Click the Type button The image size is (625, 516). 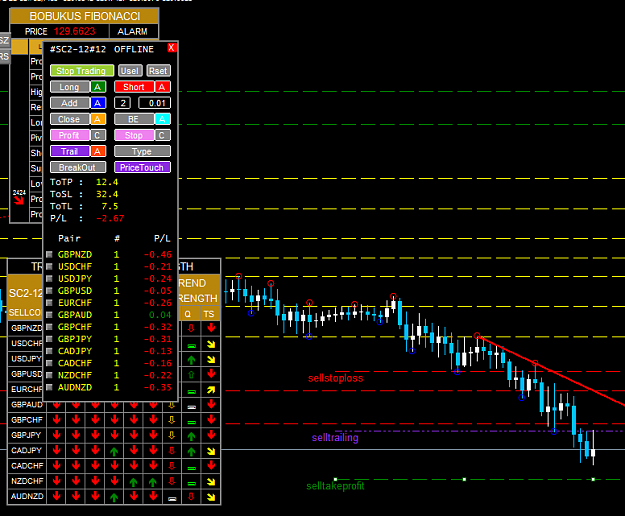(142, 151)
